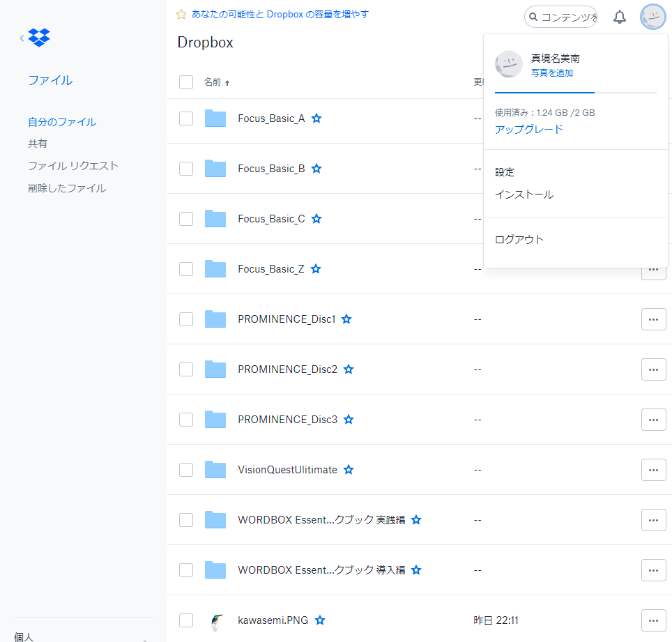
Task: Click the Focus_Basic_A folder icon
Action: [215, 119]
